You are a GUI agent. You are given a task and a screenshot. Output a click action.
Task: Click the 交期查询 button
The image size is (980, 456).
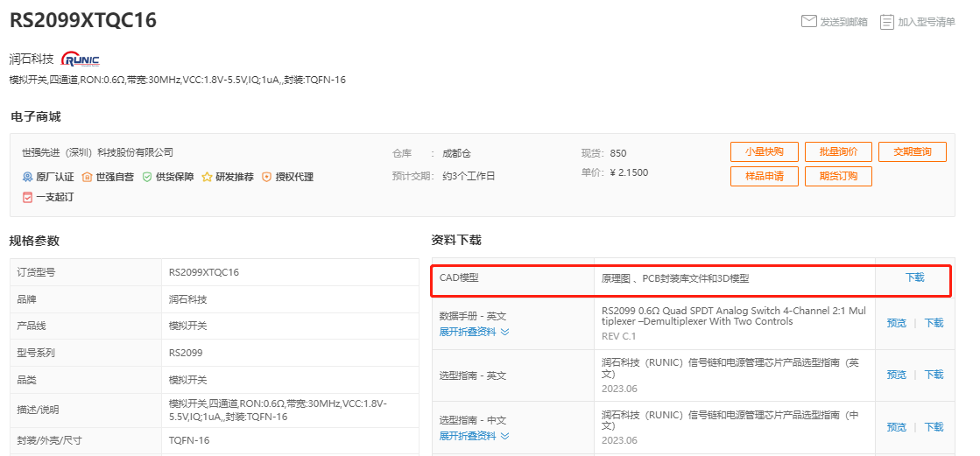pos(913,151)
